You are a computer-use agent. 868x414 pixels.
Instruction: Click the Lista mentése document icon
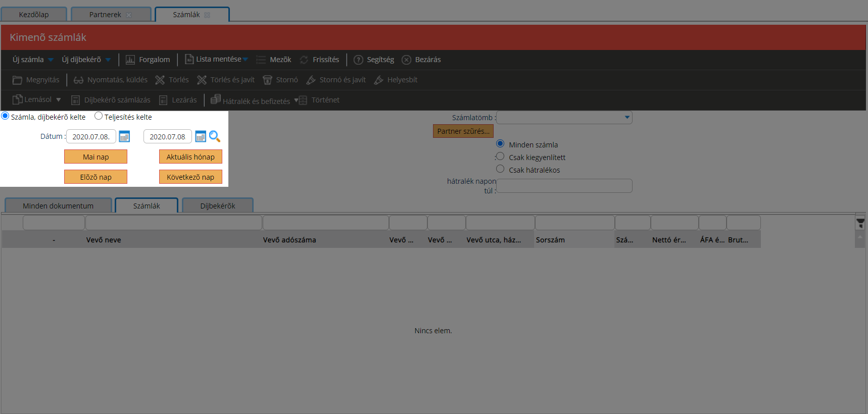(189, 59)
